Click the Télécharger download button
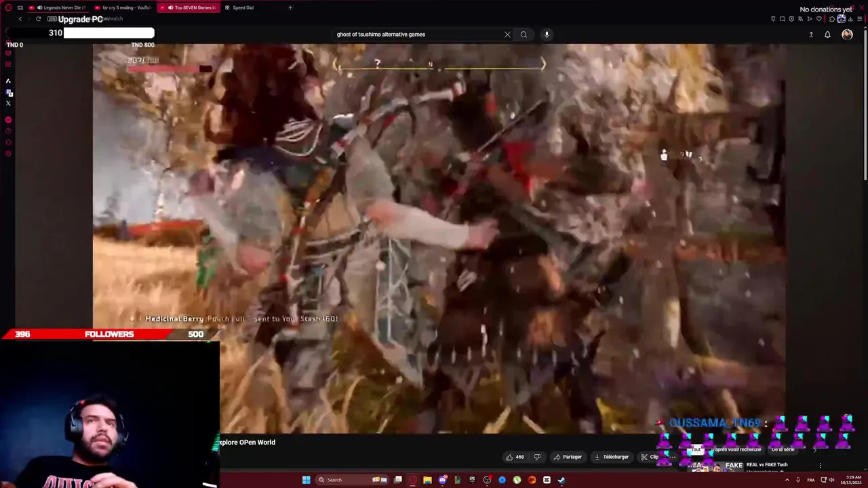Screen dimensions: 868x488 pos(612,457)
